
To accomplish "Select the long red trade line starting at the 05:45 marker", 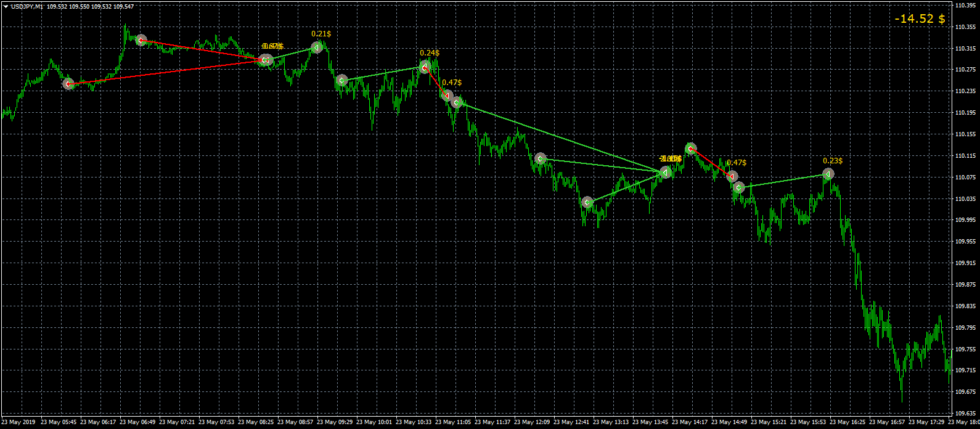I will [167, 72].
